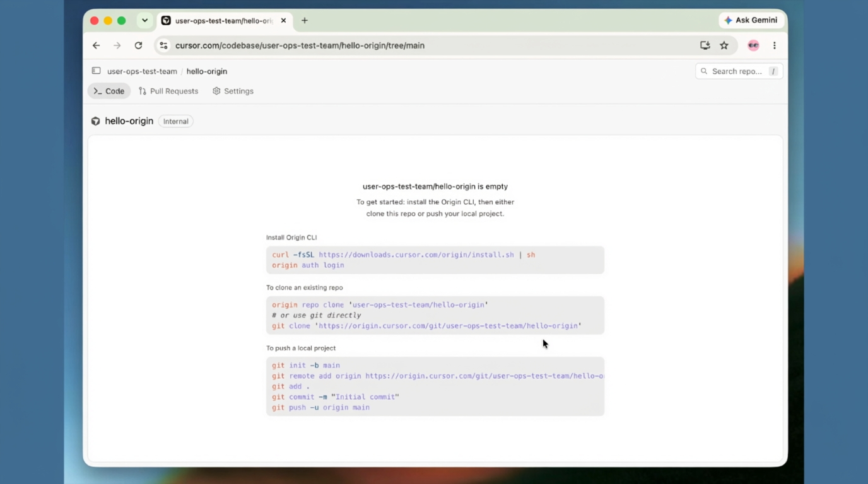Click the git commit Initial commit command
Viewport: 868px width, 484px height.
(x=336, y=397)
